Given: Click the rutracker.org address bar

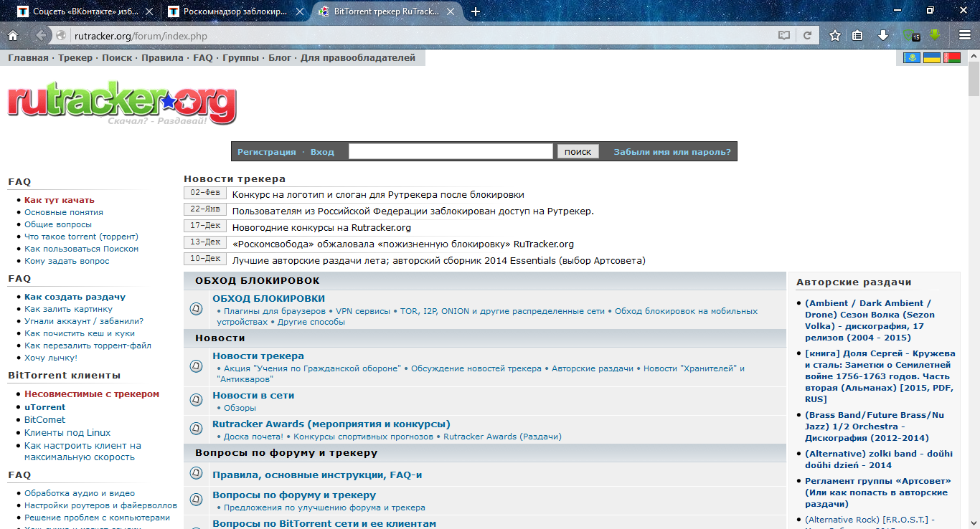Looking at the screenshot, I should pos(423,35).
